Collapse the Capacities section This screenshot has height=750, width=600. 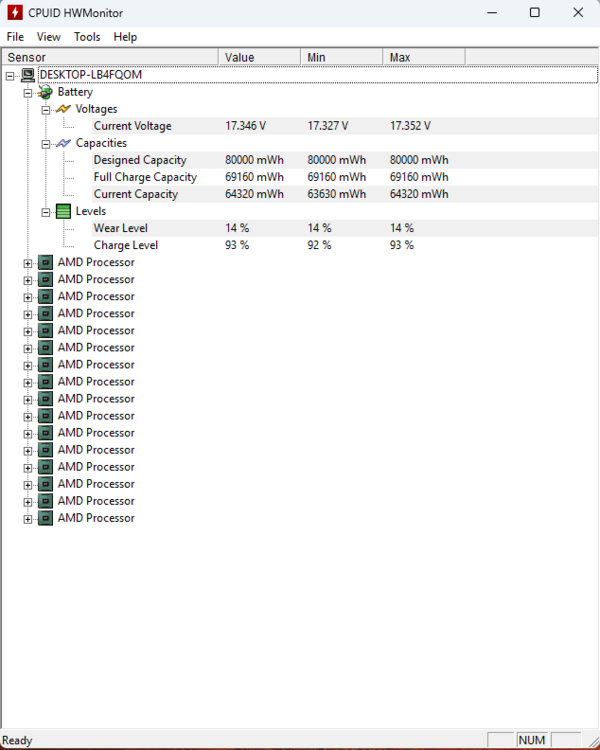pos(46,143)
